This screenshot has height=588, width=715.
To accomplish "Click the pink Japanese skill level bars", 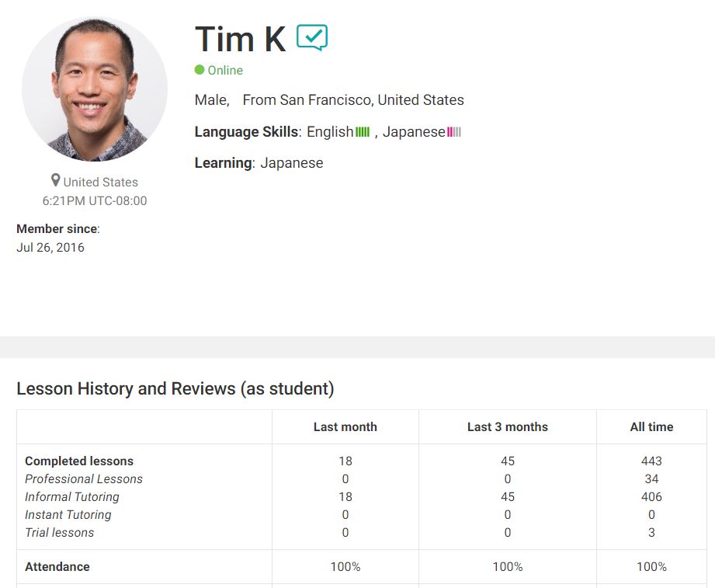I will (x=454, y=132).
